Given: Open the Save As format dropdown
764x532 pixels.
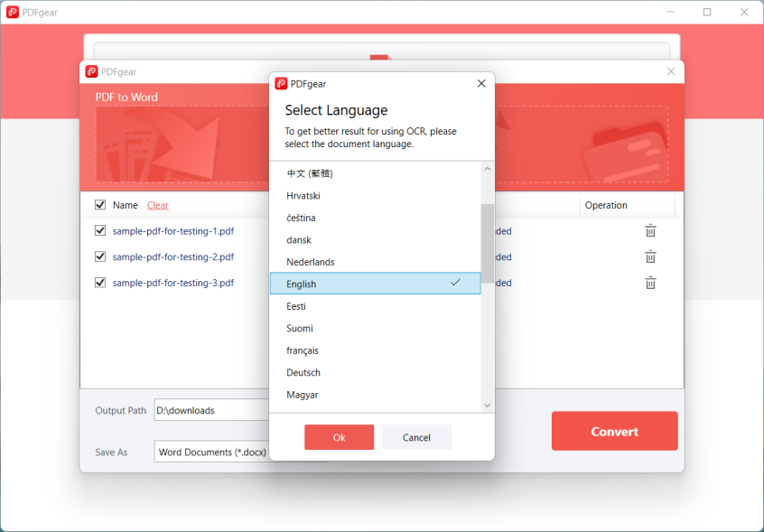Looking at the screenshot, I should click(x=212, y=452).
